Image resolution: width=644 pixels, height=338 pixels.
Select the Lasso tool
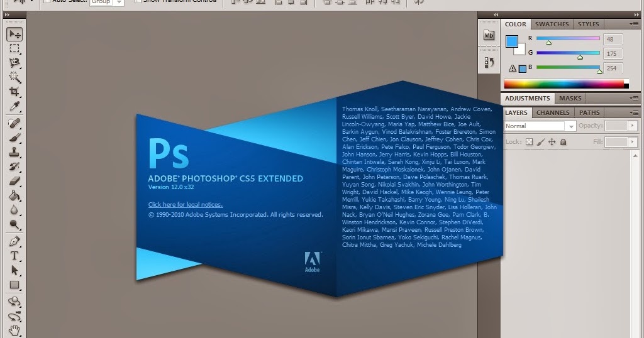click(x=14, y=63)
